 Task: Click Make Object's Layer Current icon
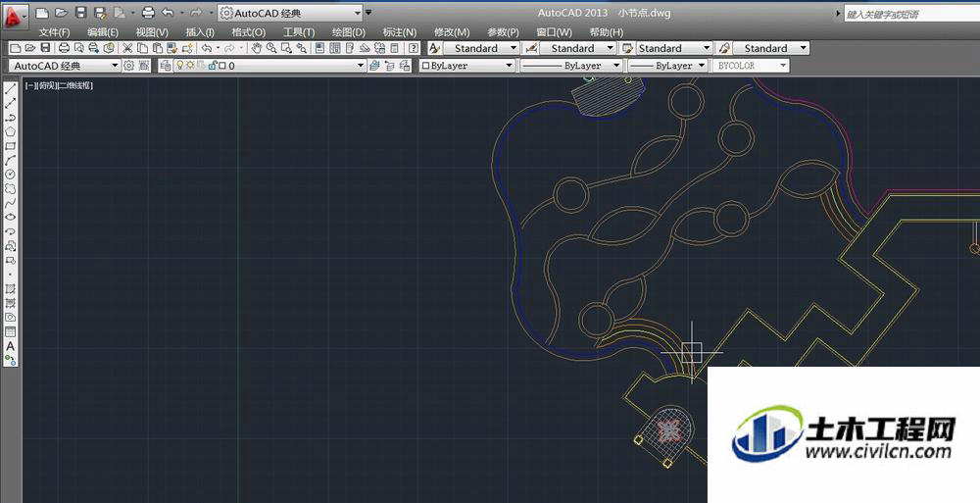(374, 65)
